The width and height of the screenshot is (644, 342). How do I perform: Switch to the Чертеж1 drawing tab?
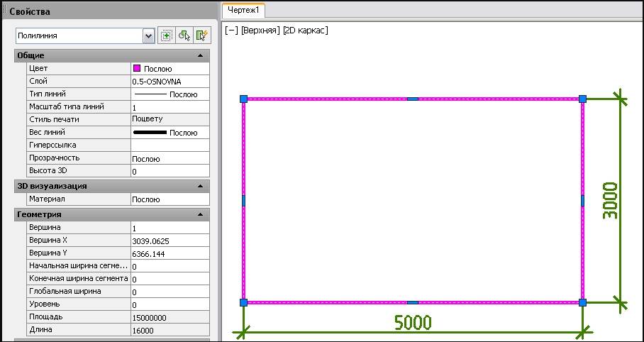[x=243, y=10]
